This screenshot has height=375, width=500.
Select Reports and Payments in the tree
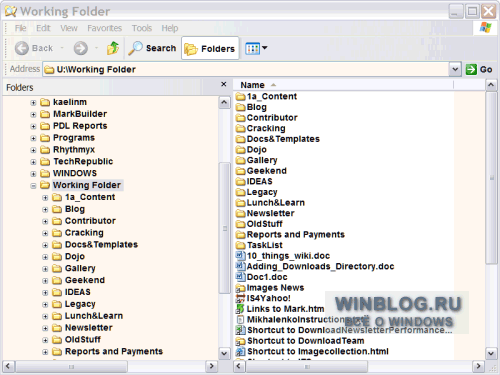tap(114, 351)
